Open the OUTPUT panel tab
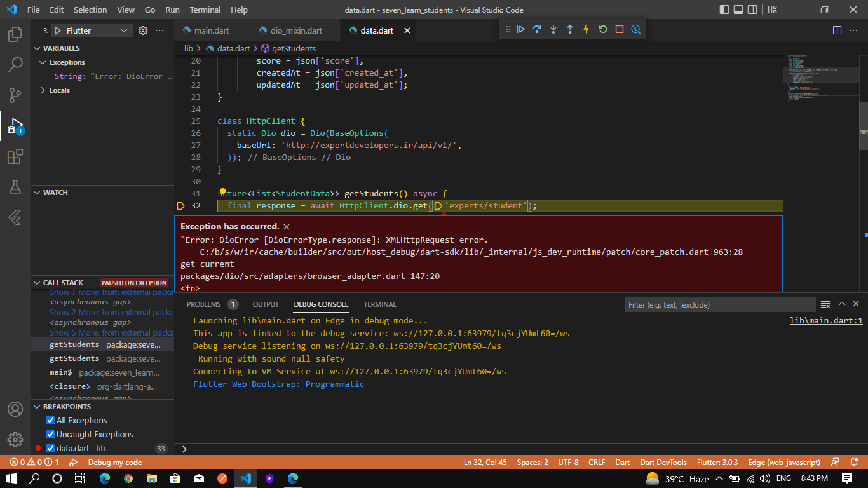Viewport: 868px width, 488px height. point(266,304)
